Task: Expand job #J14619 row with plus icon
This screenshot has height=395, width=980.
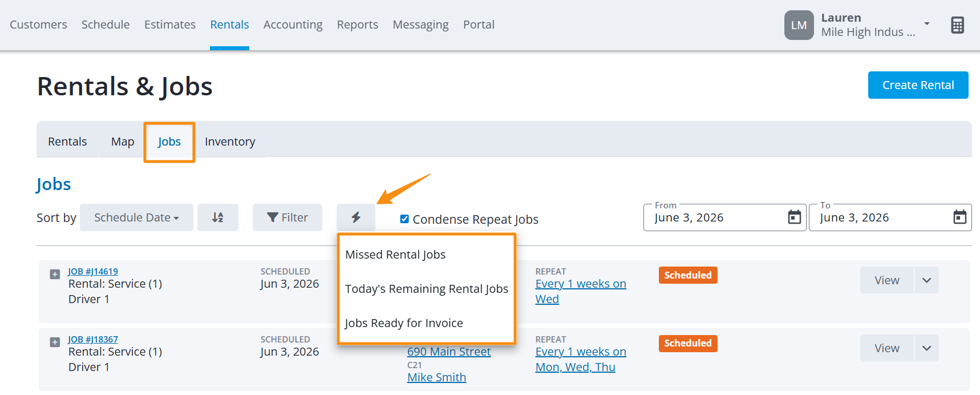Action: point(55,275)
